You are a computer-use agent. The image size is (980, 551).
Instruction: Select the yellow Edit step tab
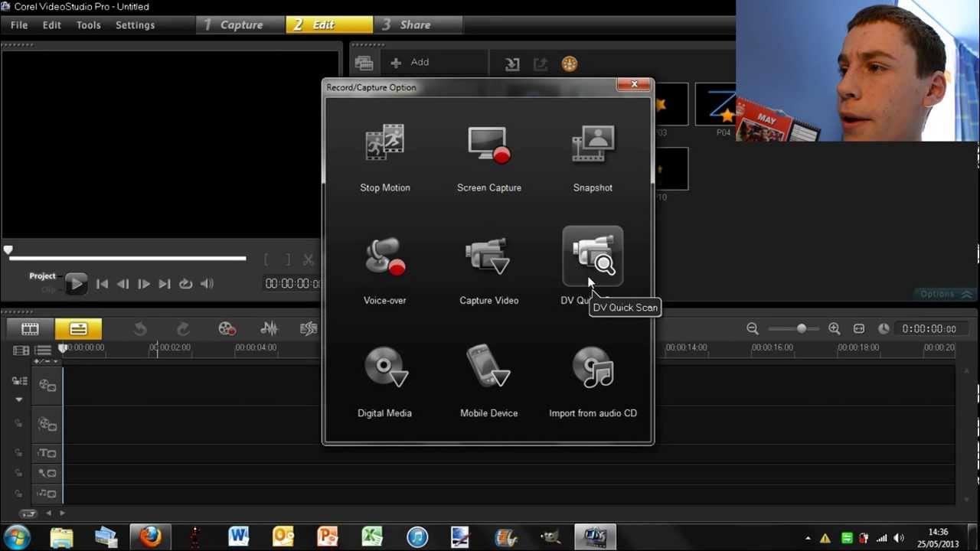click(329, 24)
